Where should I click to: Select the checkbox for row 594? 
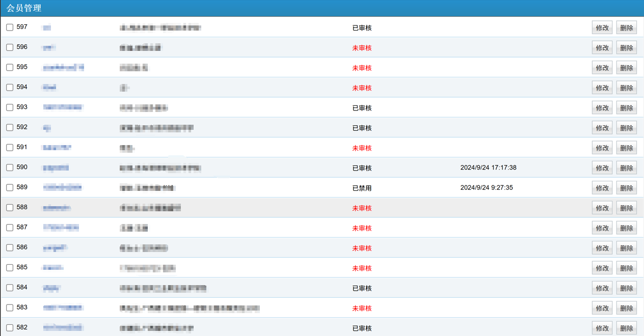(10, 88)
